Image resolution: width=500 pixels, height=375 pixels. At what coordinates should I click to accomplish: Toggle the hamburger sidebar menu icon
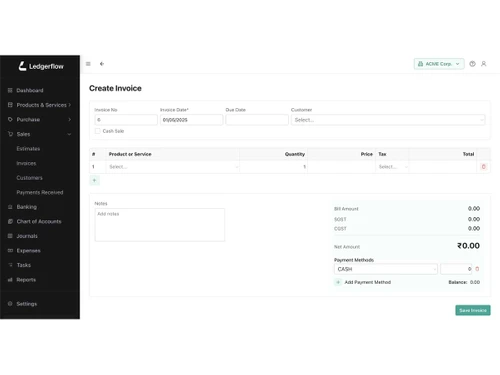pos(88,64)
